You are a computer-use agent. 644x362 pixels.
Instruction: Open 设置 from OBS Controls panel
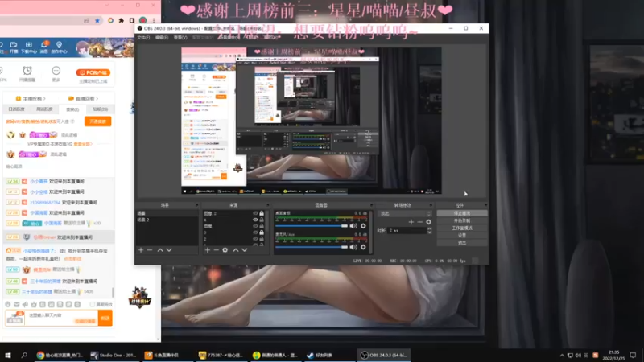[x=462, y=236]
